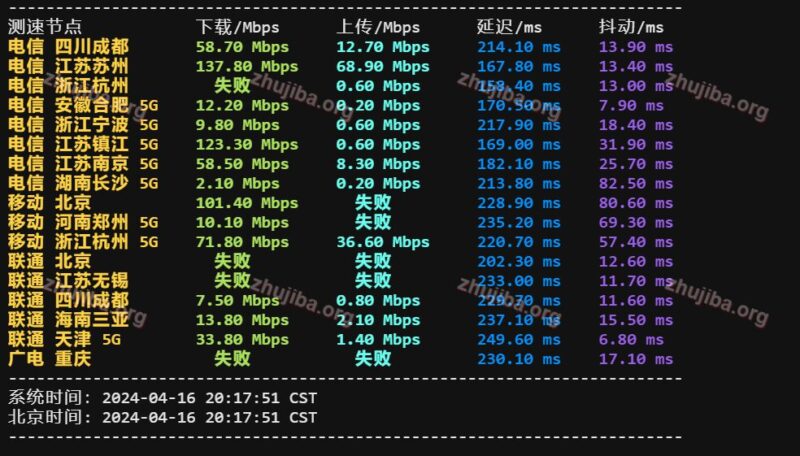This screenshot has height=456, width=800.
Task: Click the 北京时间 timestamp line
Action: point(163,417)
